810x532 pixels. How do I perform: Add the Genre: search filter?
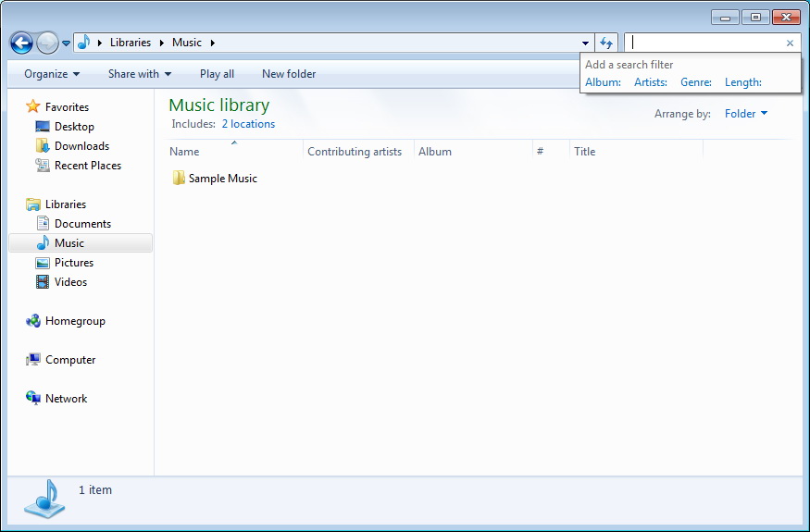pyautogui.click(x=696, y=82)
